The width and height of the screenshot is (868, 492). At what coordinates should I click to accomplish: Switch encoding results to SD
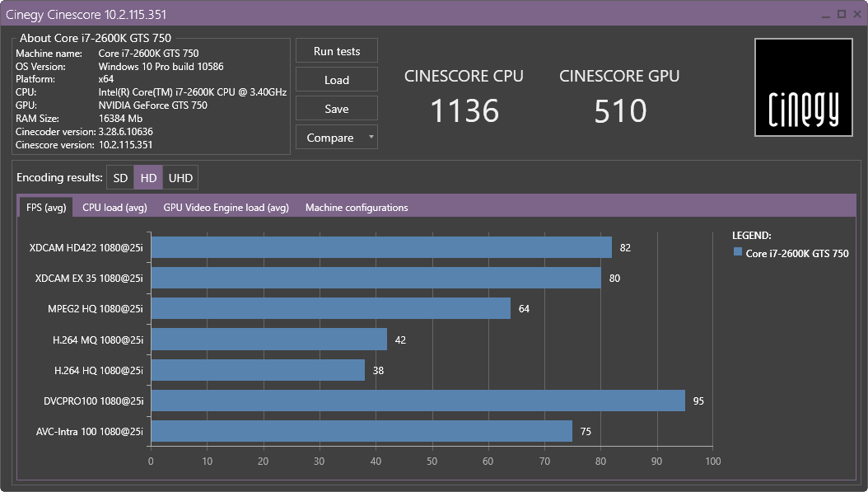120,177
